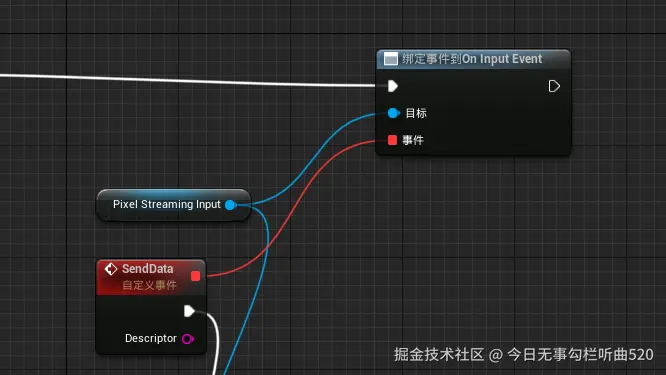Click the Pixel Streaming Input output pin
Image resolution: width=666 pixels, height=375 pixels.
tap(230, 205)
